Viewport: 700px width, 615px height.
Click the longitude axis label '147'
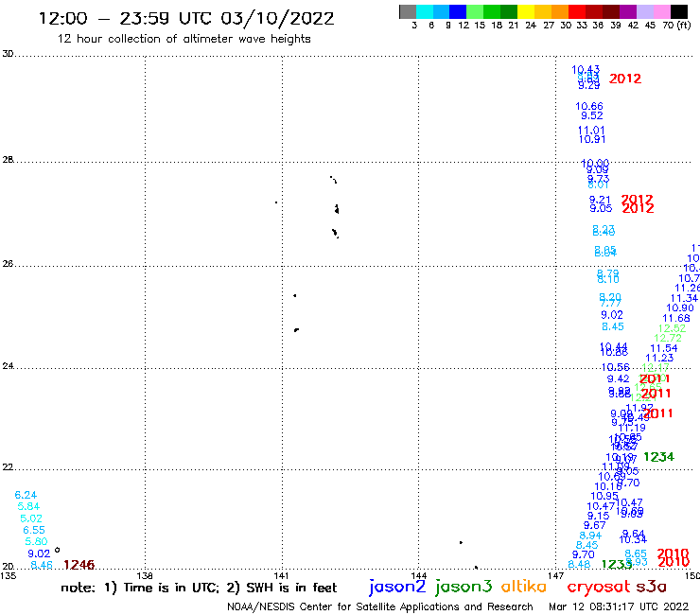[x=555, y=575]
